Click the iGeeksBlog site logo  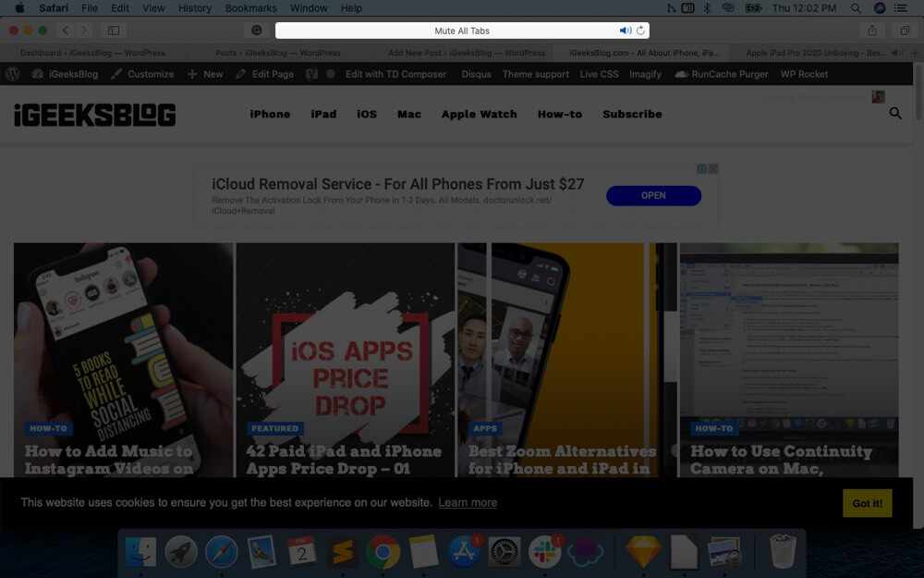point(95,115)
